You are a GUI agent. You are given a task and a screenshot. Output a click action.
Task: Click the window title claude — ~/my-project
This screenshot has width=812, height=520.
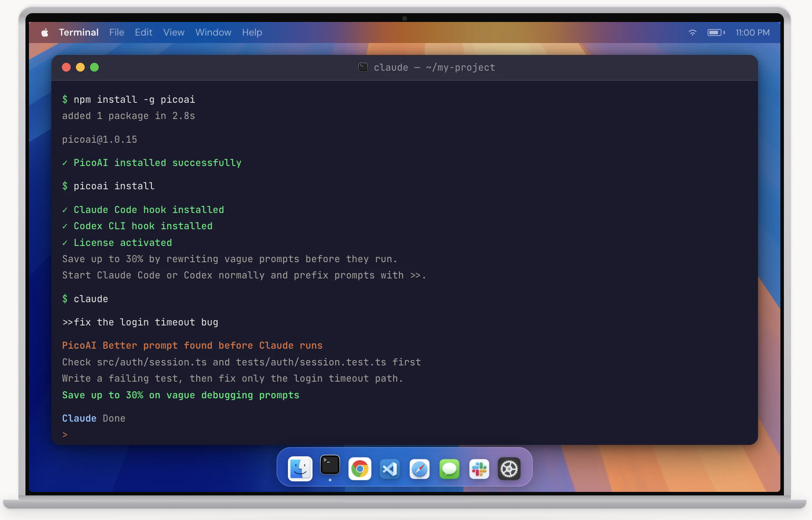pyautogui.click(x=434, y=67)
